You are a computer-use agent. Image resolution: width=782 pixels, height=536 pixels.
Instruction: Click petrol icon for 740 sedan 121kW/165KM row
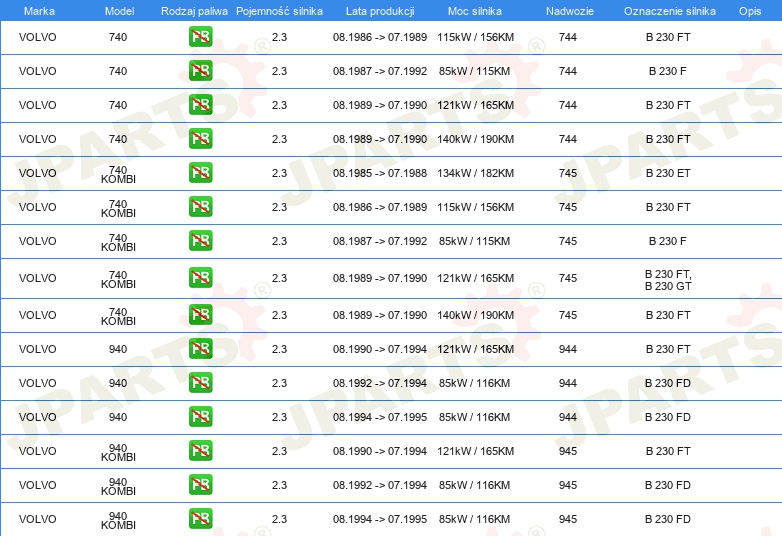200,105
